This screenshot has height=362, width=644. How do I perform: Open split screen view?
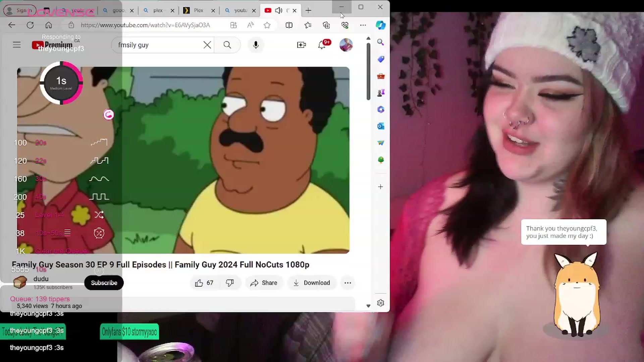[289, 25]
